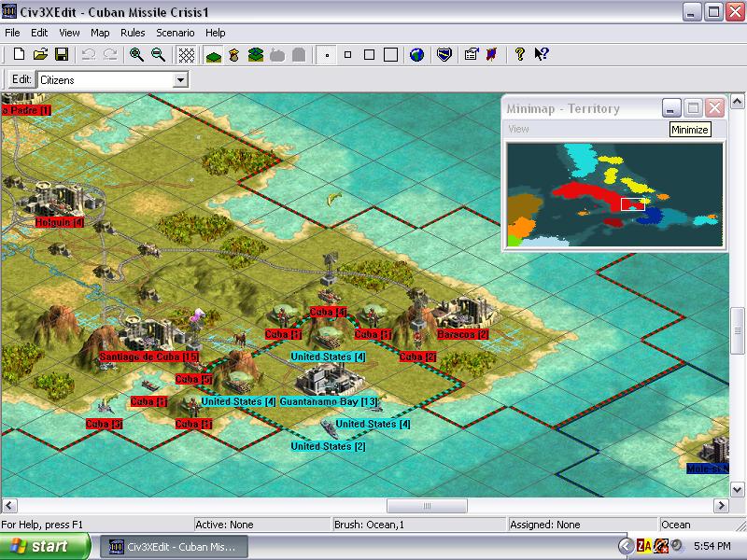Viewport: 747px width, 560px height.
Task: Click the 'Assigned: None' status bar field
Action: pyautogui.click(x=582, y=525)
